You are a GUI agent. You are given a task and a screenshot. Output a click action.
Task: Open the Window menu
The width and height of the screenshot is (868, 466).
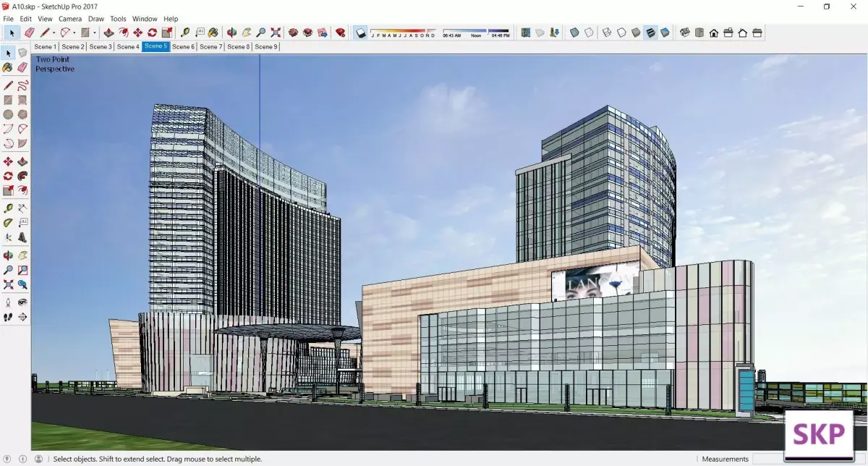click(145, 18)
